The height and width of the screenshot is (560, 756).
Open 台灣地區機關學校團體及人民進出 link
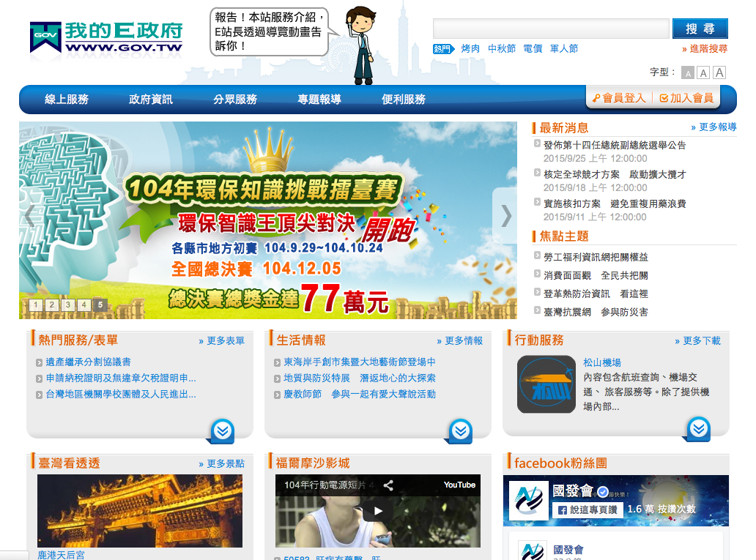coord(121,395)
